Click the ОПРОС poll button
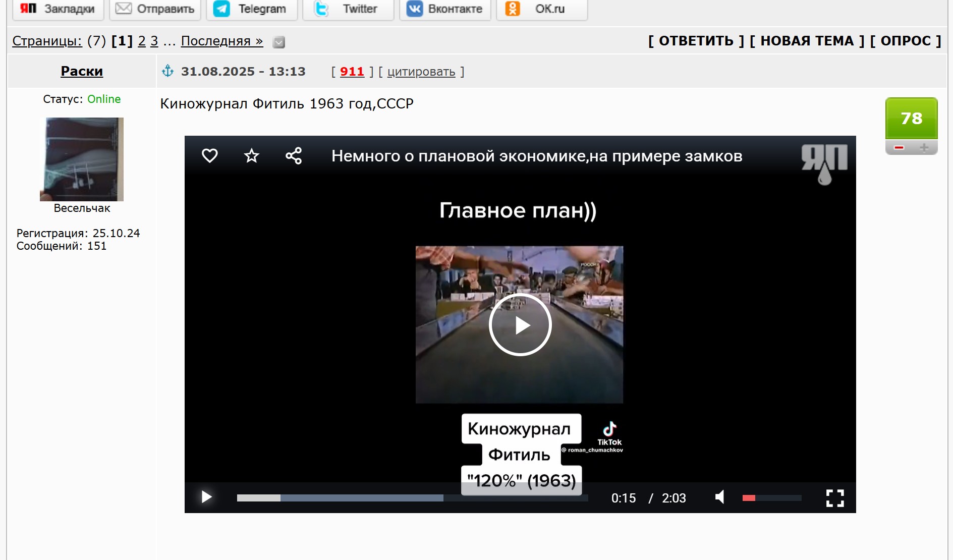The image size is (953, 560). pyautogui.click(x=906, y=41)
